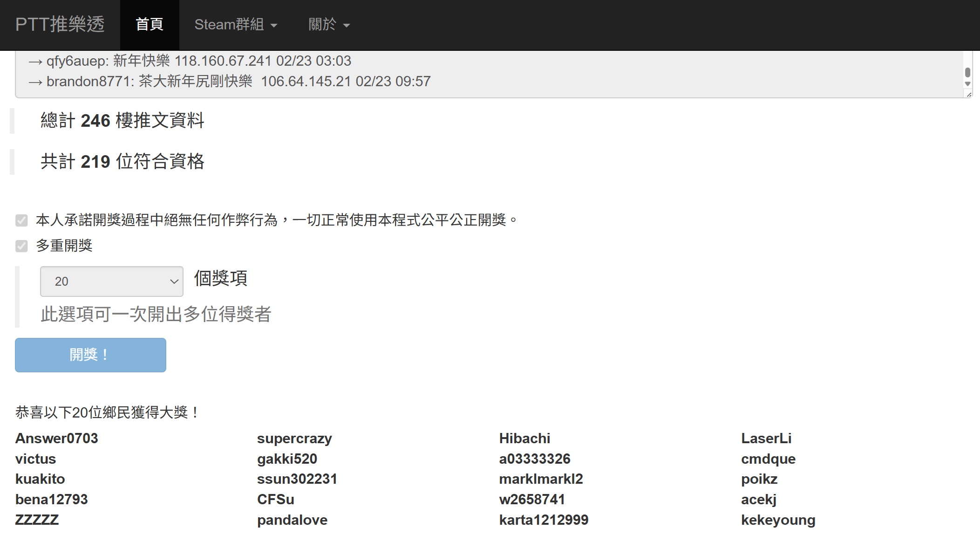980x535 pixels.
Task: Click the caret arrow beside 關於
Action: tap(346, 26)
